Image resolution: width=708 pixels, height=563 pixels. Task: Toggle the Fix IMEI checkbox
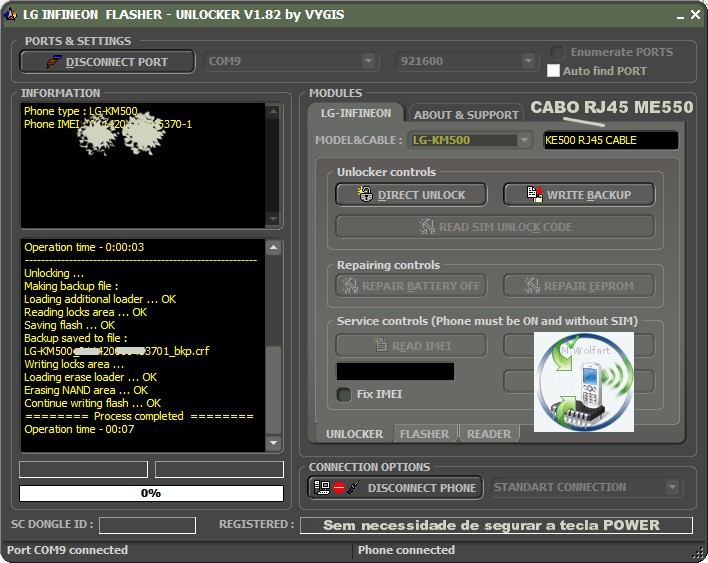click(x=344, y=394)
